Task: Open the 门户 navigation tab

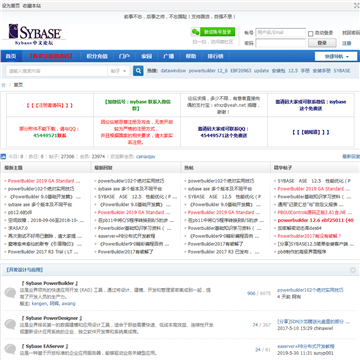Action: [124, 56]
